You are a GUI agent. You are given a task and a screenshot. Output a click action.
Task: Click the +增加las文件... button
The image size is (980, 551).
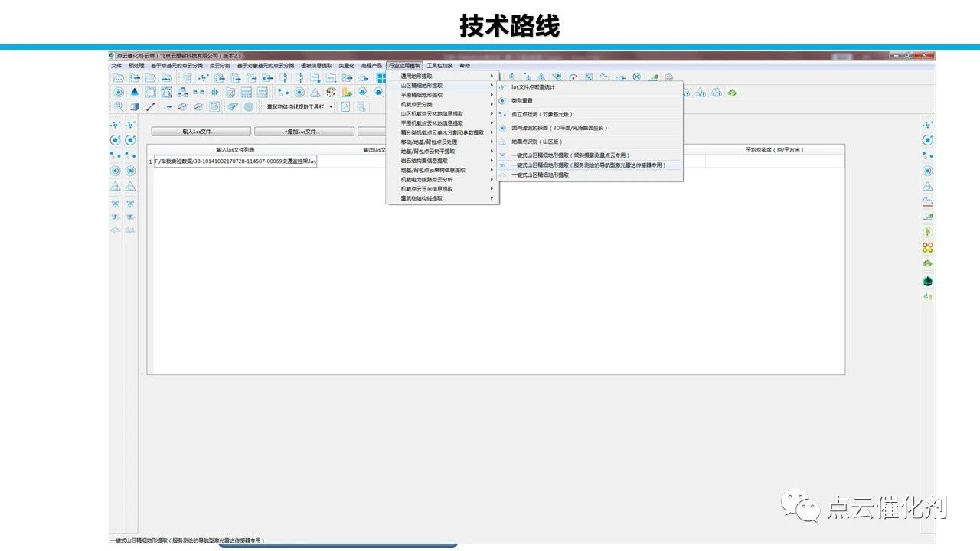304,132
